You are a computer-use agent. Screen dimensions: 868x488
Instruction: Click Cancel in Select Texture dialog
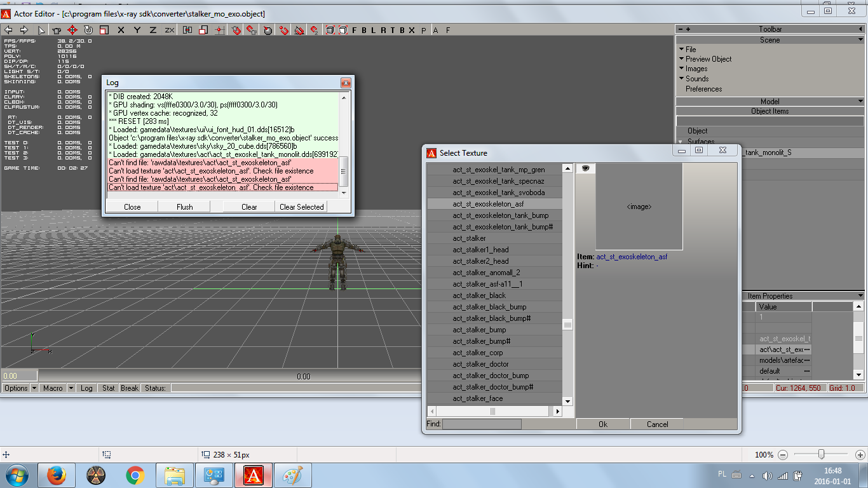657,424
